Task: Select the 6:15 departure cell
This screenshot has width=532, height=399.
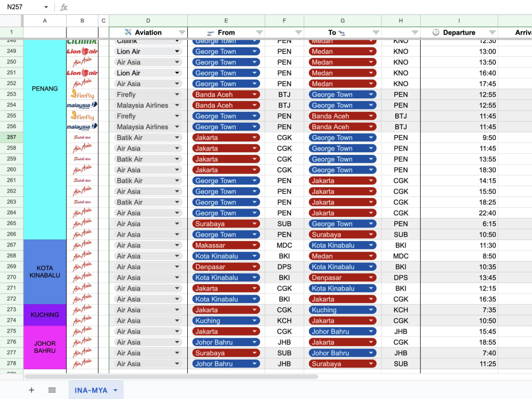Action: pos(459,224)
